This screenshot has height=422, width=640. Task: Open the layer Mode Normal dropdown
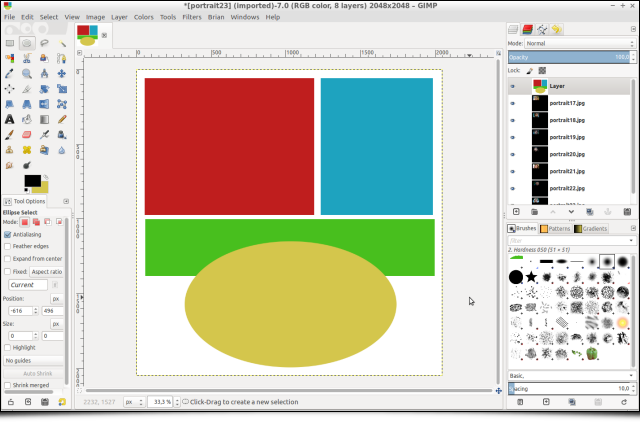pos(580,43)
